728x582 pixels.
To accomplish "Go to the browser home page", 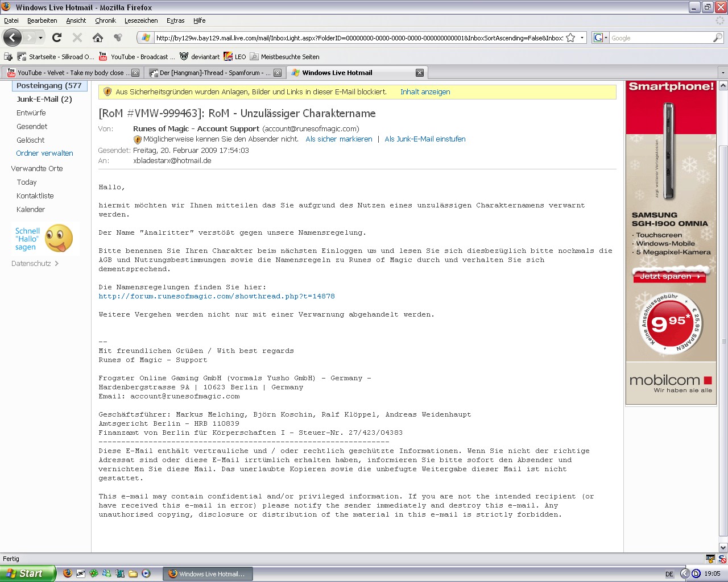I will click(98, 38).
